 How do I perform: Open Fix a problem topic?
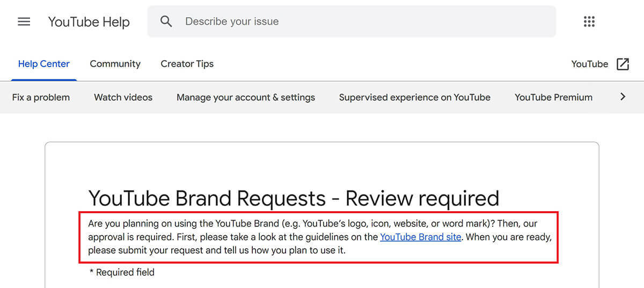tap(41, 97)
